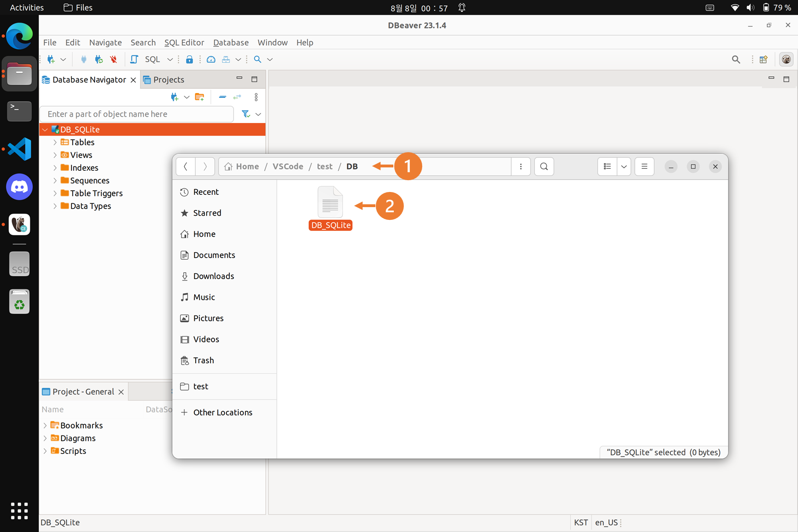Open the dropdown arrow beside the filter funnel

click(258, 114)
